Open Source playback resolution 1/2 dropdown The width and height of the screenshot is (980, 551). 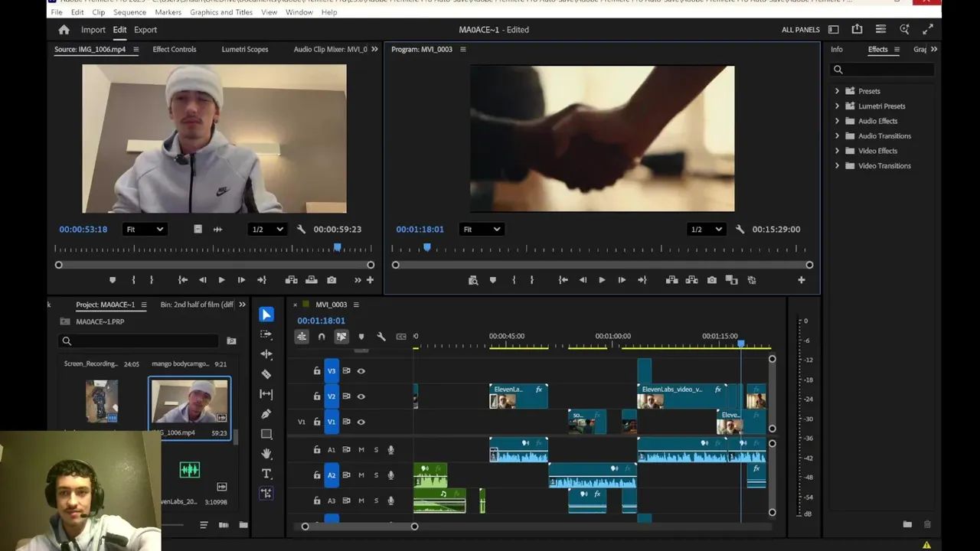[267, 230]
